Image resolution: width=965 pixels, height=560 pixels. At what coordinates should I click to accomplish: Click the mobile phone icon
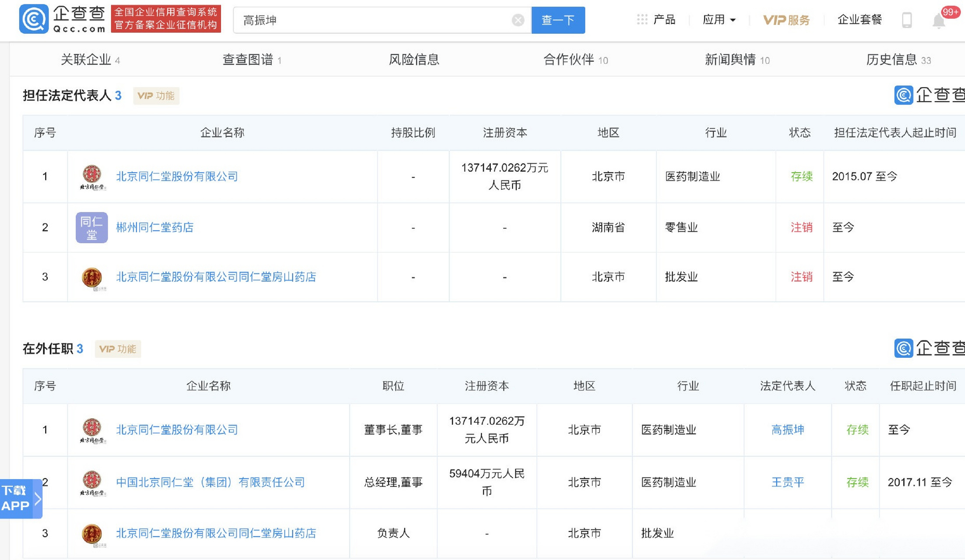coord(907,20)
